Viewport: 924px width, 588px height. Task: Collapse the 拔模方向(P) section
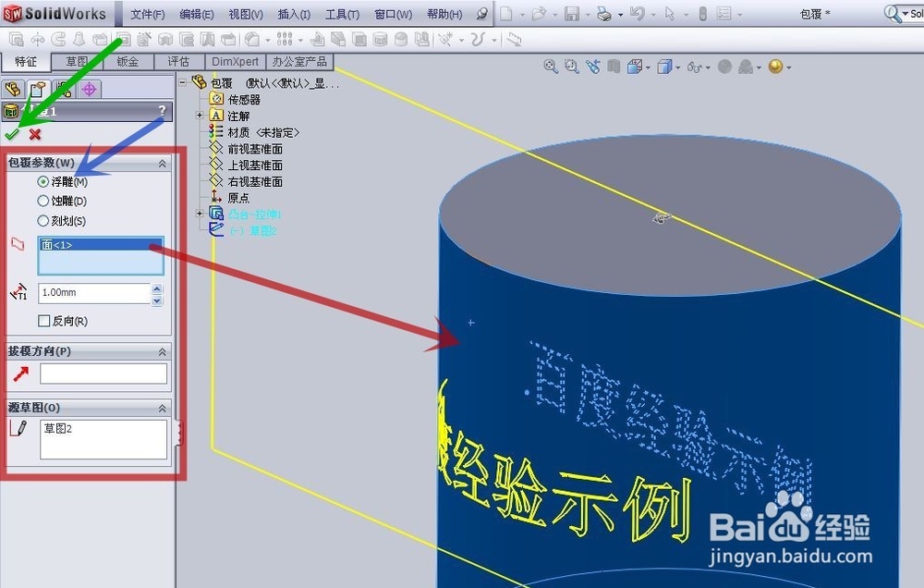pos(162,352)
